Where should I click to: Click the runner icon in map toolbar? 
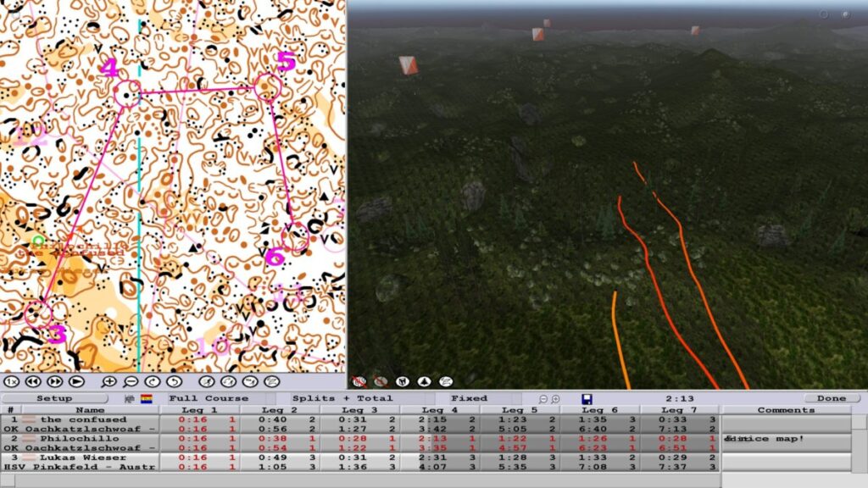coord(207,382)
